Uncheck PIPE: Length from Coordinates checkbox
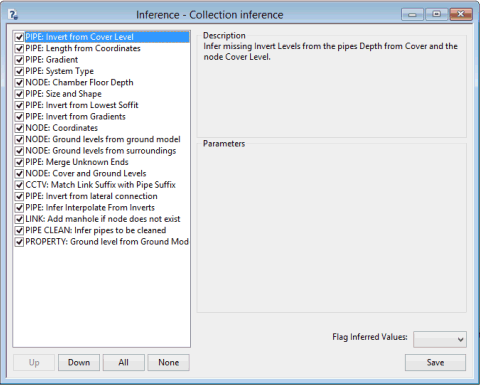480x385 pixels. point(19,48)
